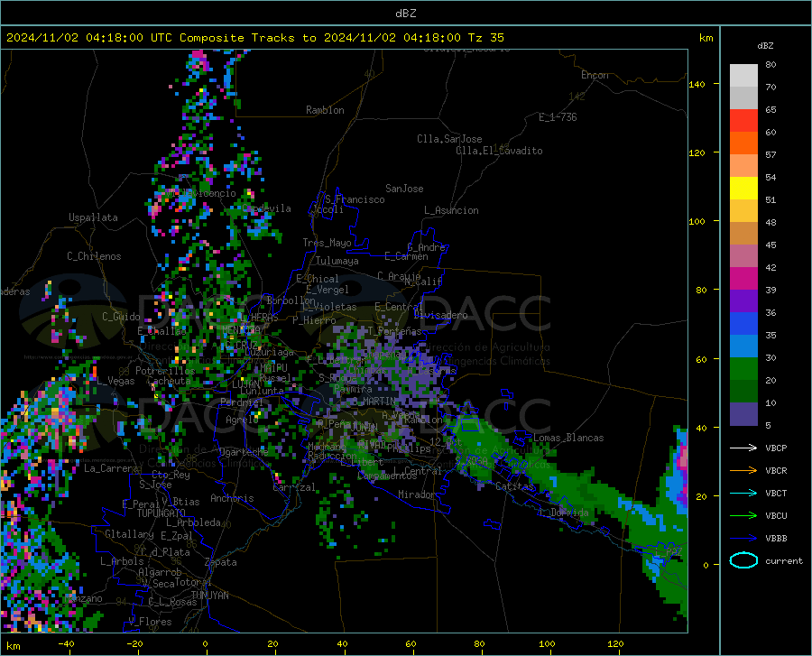Click the Ramblon label near top

click(325, 110)
